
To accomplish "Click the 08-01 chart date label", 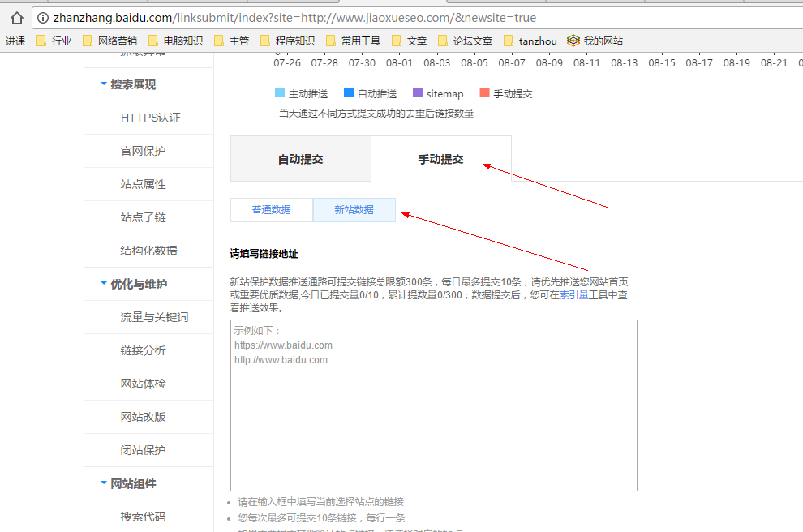I will [399, 63].
